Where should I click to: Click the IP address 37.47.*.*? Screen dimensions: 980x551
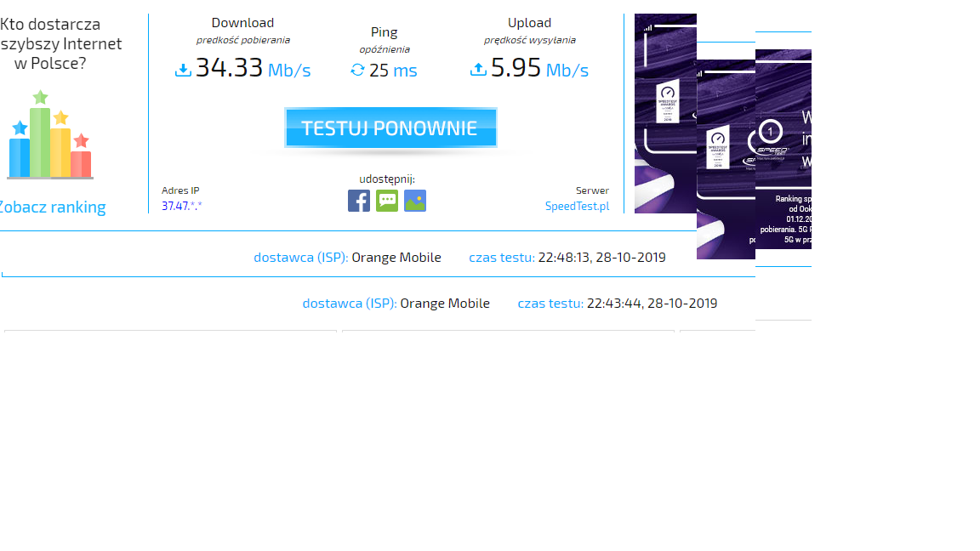click(182, 206)
